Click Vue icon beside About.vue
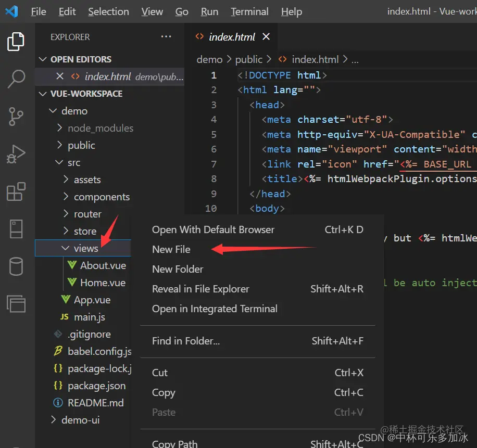The image size is (477, 448). tap(72, 265)
